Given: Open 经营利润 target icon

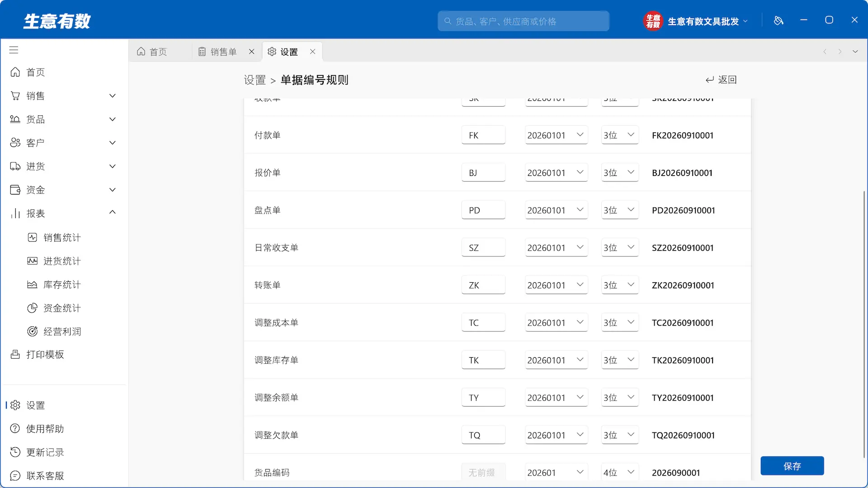Looking at the screenshot, I should click(x=33, y=332).
